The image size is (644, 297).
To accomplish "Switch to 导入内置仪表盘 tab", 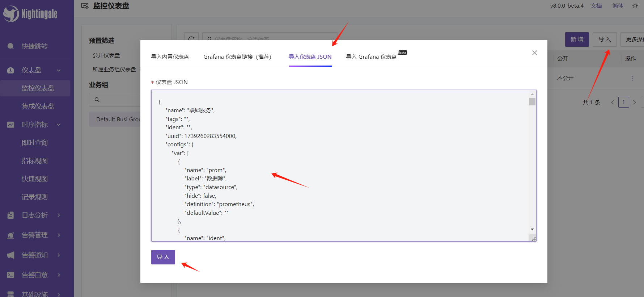I will [170, 57].
